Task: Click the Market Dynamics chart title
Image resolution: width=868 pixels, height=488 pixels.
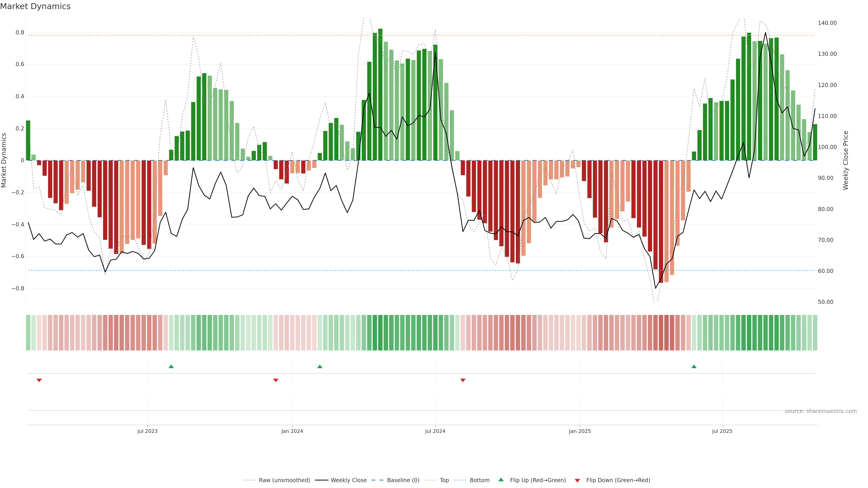Action: click(x=35, y=6)
